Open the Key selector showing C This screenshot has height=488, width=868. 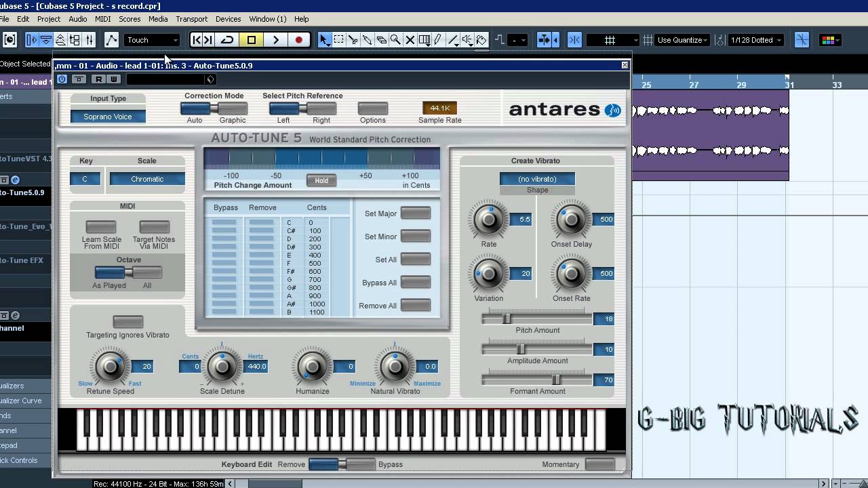(85, 179)
